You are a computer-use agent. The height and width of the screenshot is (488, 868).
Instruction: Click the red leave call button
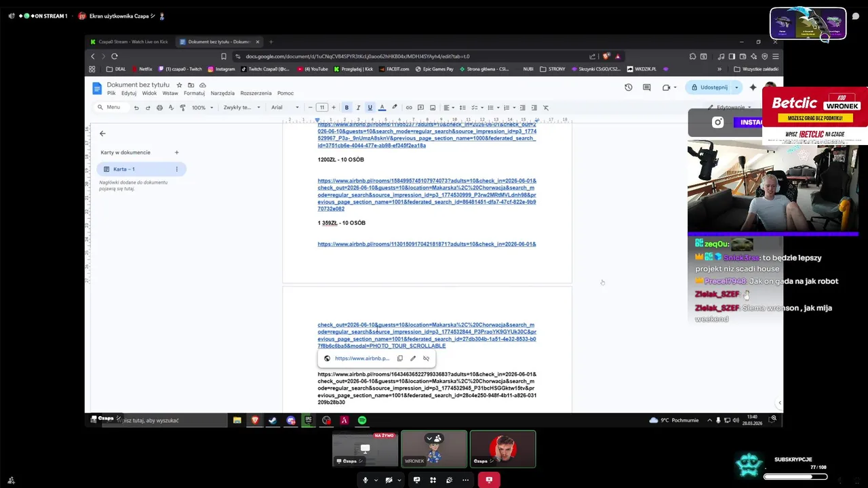coord(489,480)
